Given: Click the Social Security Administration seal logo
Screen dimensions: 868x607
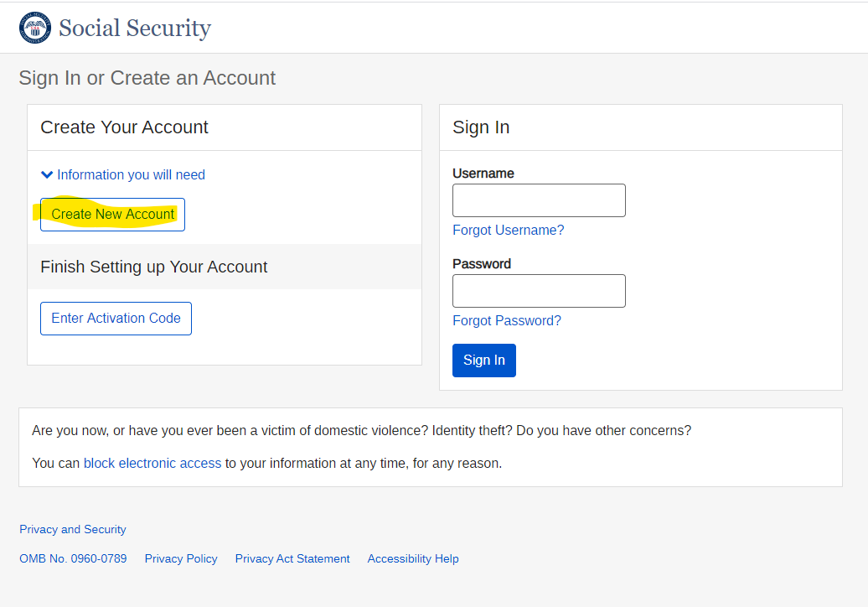Looking at the screenshot, I should tap(35, 28).
